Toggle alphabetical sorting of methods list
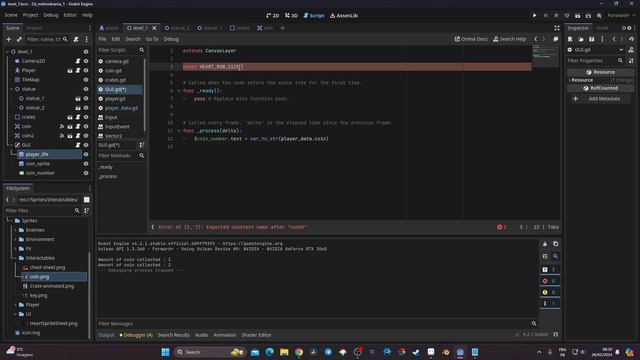The width and height of the screenshot is (640, 360). click(x=142, y=145)
